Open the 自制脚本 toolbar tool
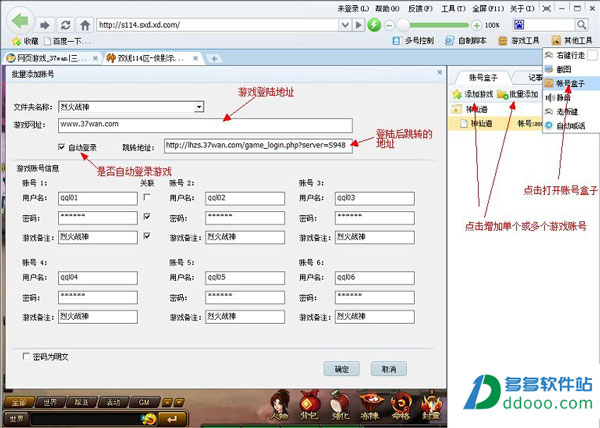This screenshot has height=428, width=600. tap(466, 41)
